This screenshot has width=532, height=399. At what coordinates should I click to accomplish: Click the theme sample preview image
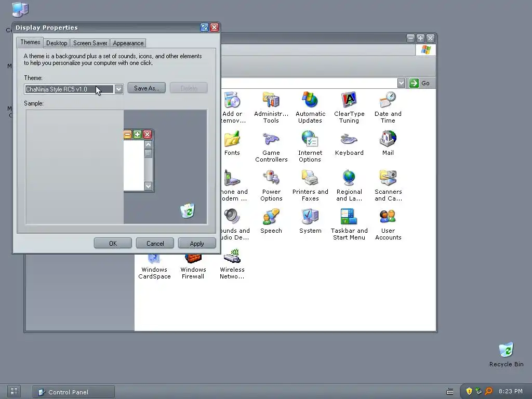116,167
